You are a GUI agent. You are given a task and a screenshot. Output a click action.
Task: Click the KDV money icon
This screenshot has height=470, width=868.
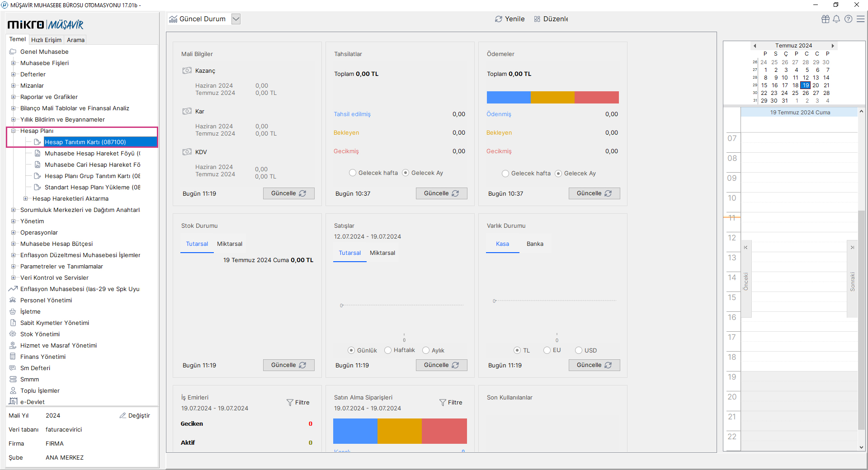click(187, 152)
